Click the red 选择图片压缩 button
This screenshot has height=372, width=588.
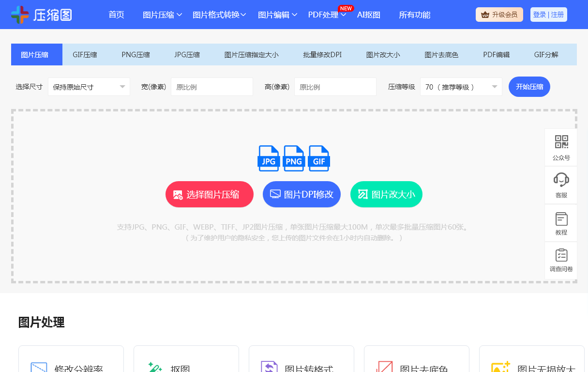click(x=209, y=194)
